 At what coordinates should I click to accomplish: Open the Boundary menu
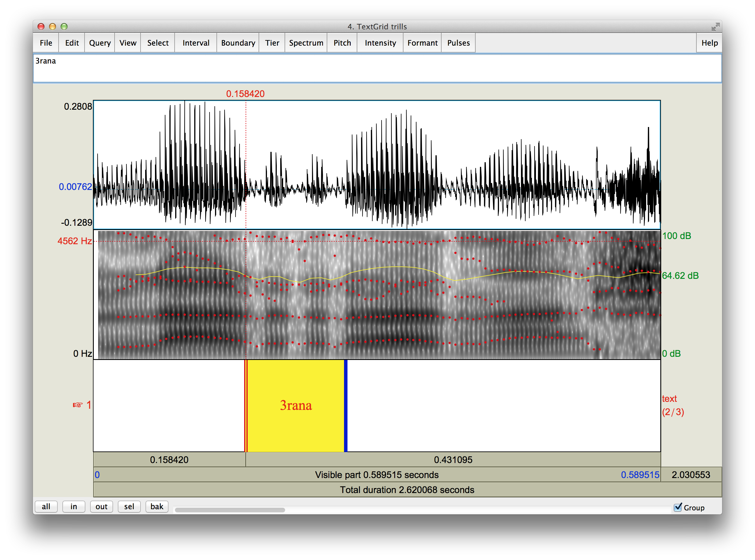point(238,43)
